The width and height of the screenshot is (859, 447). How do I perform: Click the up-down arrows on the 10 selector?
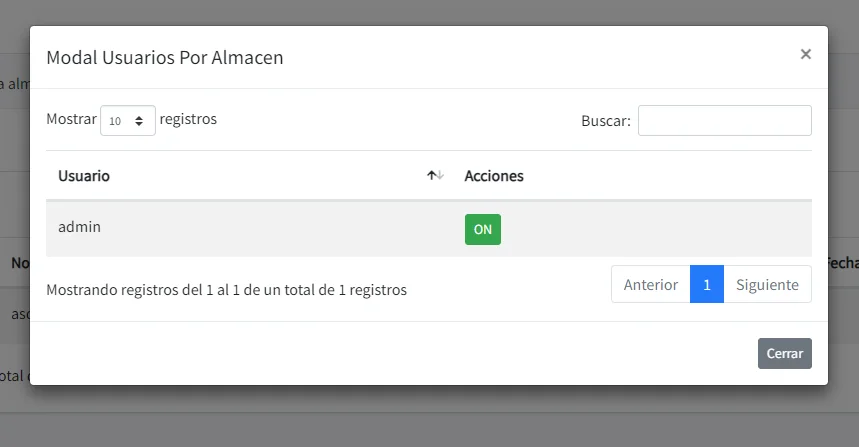tap(139, 120)
